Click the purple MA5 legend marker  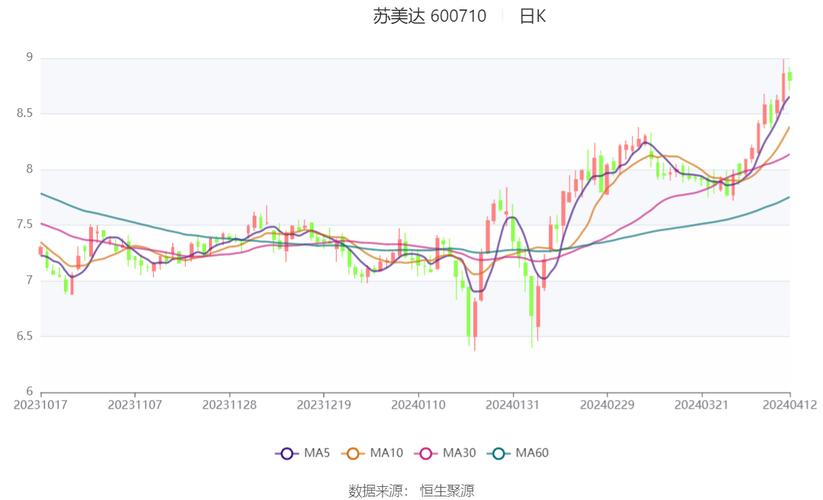[x=287, y=453]
